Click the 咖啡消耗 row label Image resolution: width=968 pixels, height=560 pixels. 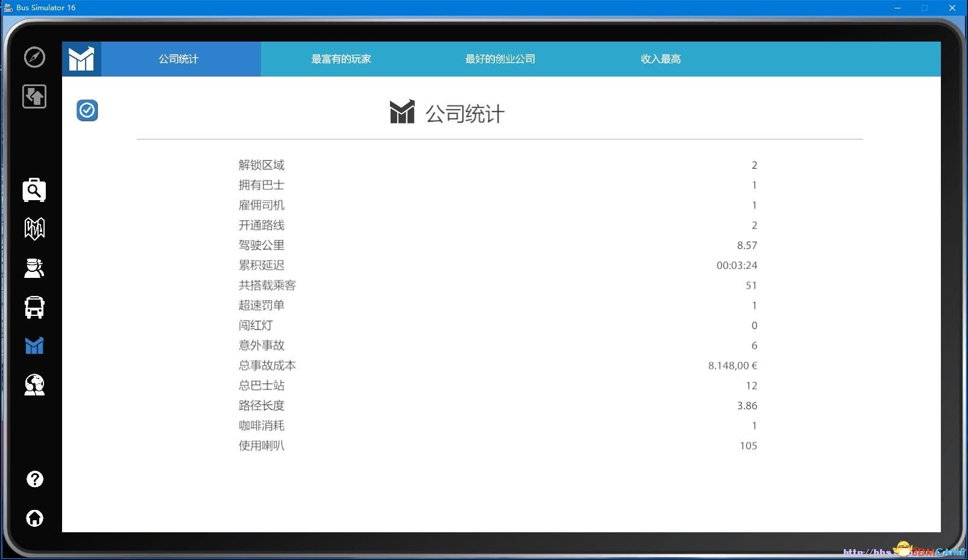(x=262, y=426)
